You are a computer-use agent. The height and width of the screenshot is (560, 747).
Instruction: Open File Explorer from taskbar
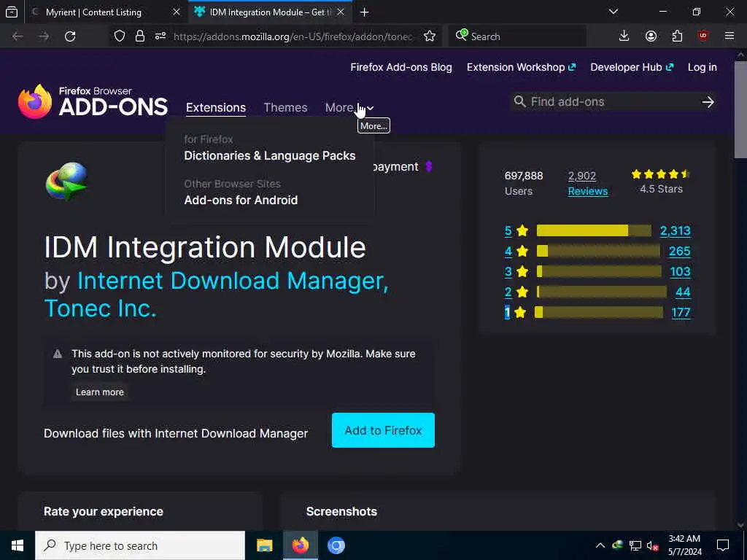tap(264, 545)
